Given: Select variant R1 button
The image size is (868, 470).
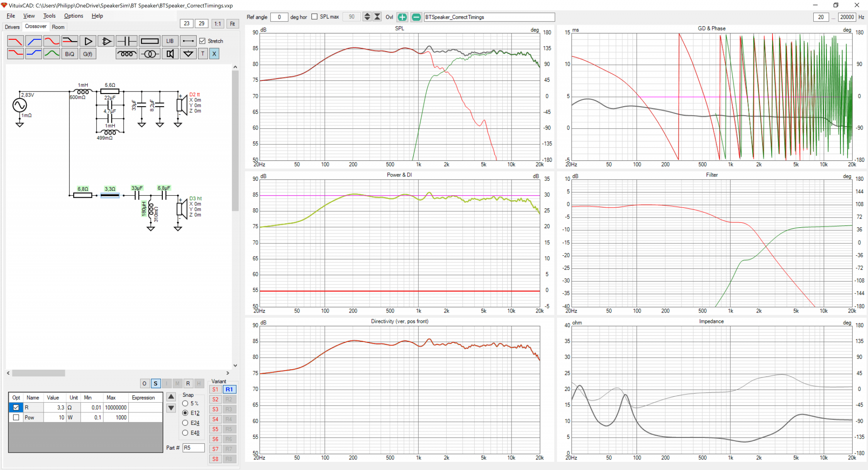Looking at the screenshot, I should [229, 390].
